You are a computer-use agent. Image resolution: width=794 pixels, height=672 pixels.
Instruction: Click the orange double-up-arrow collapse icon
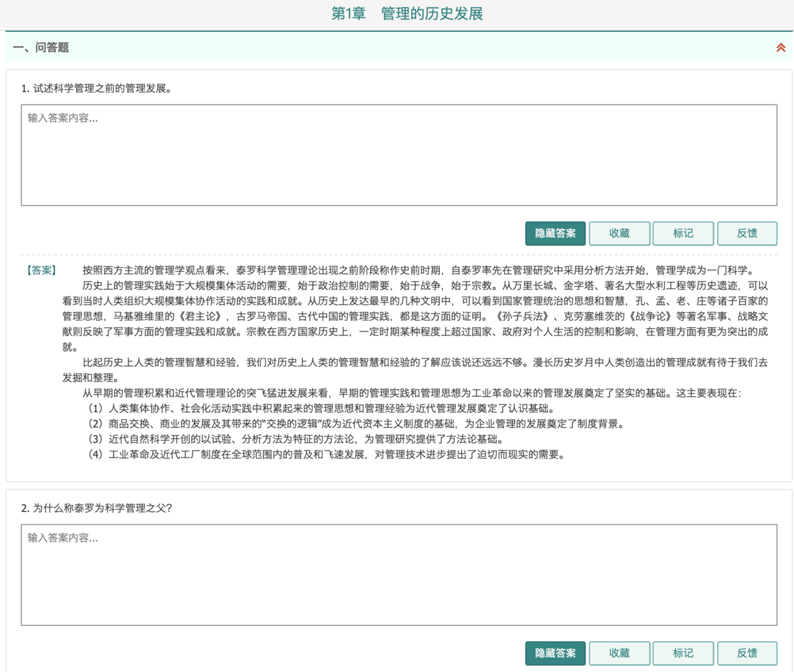pos(781,47)
